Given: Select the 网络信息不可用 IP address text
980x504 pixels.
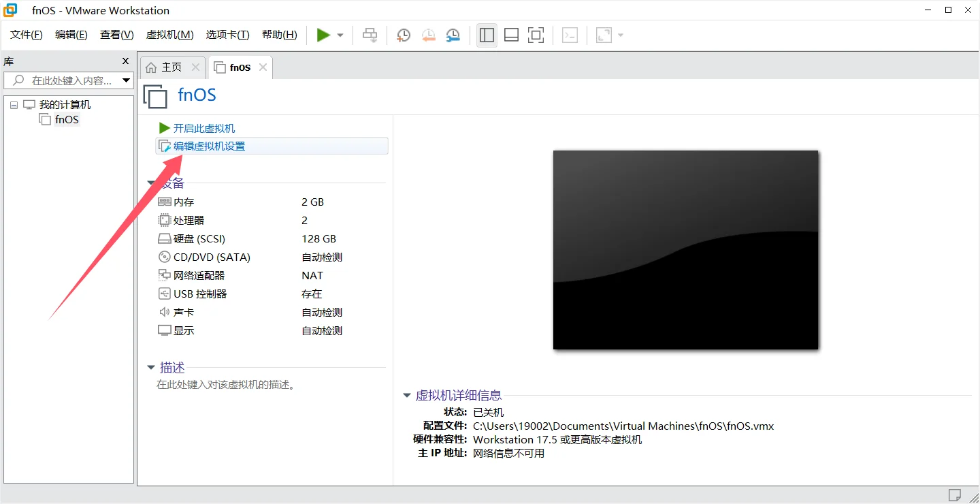Looking at the screenshot, I should click(509, 454).
